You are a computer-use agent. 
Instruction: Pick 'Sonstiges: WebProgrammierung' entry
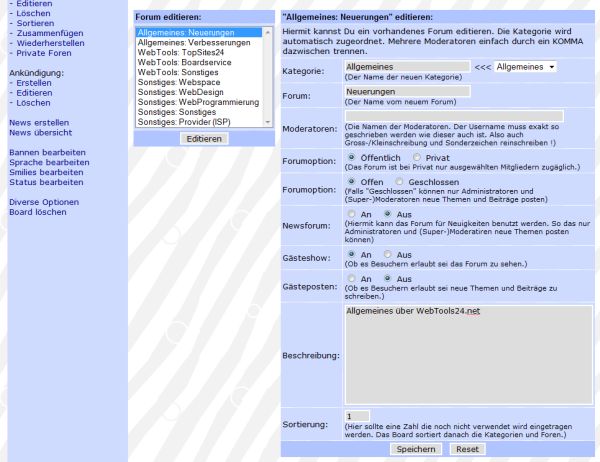pyautogui.click(x=199, y=102)
